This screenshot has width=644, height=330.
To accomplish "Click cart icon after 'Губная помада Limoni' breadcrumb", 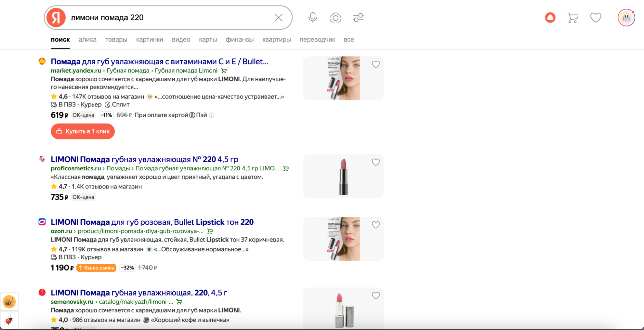I will pyautogui.click(x=224, y=71).
